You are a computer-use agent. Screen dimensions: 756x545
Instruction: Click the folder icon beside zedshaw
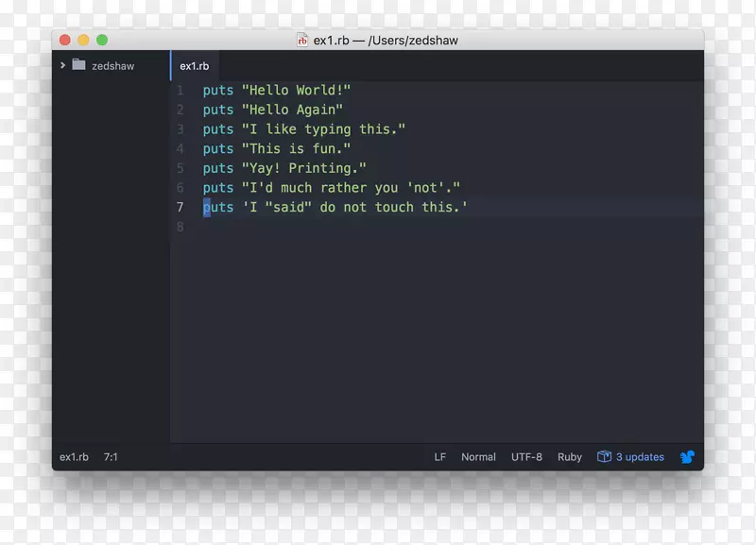(78, 65)
